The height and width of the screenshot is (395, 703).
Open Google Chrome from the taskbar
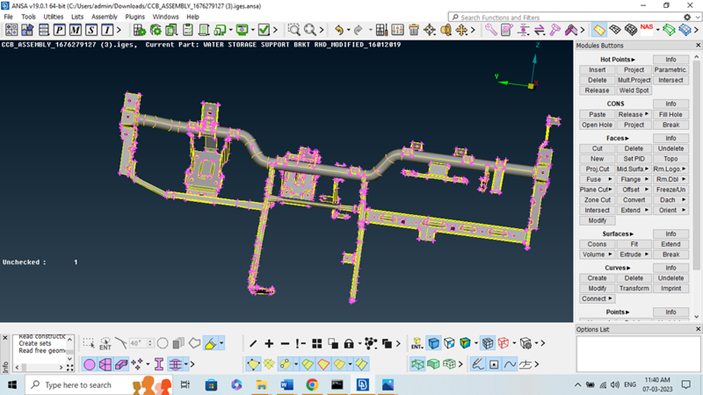pyautogui.click(x=312, y=385)
